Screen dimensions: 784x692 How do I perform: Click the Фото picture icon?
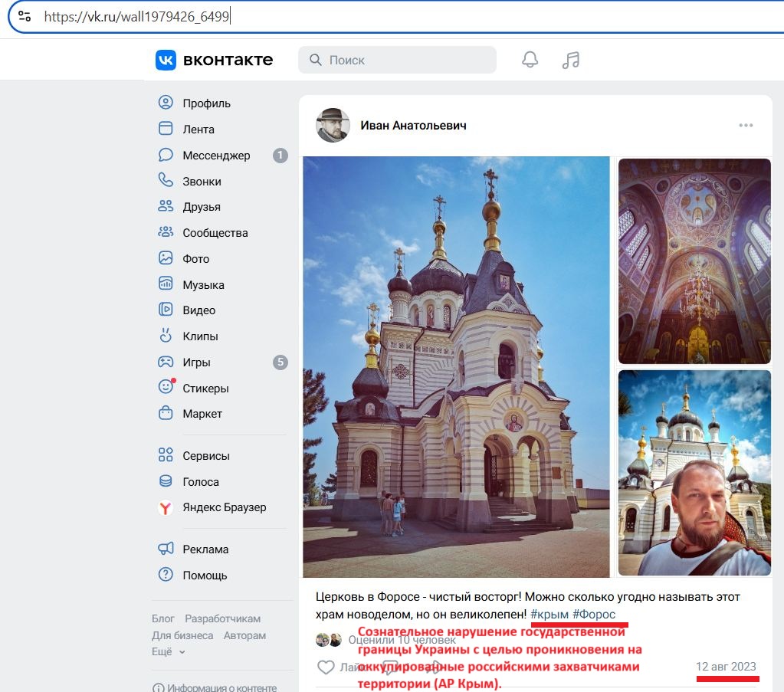click(166, 258)
